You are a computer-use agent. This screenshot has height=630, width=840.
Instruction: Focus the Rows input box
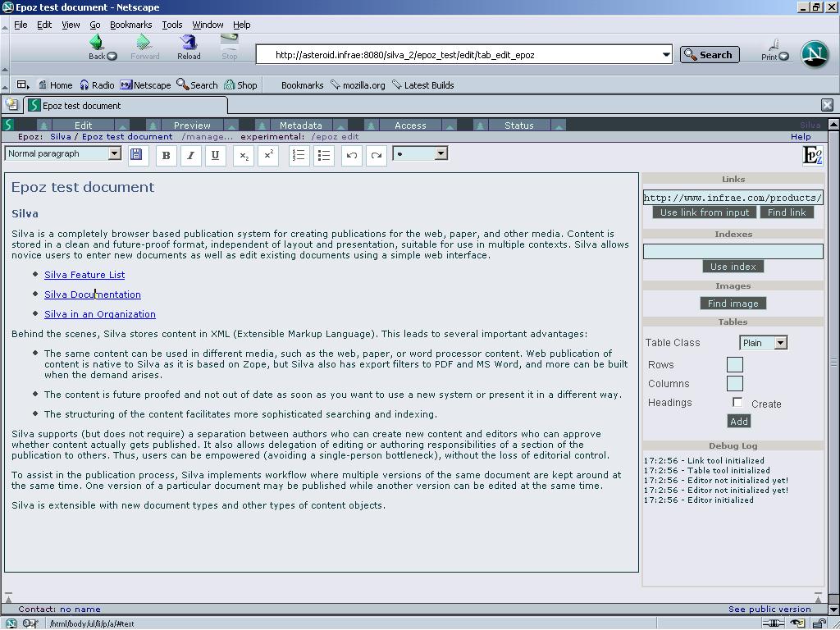click(734, 365)
